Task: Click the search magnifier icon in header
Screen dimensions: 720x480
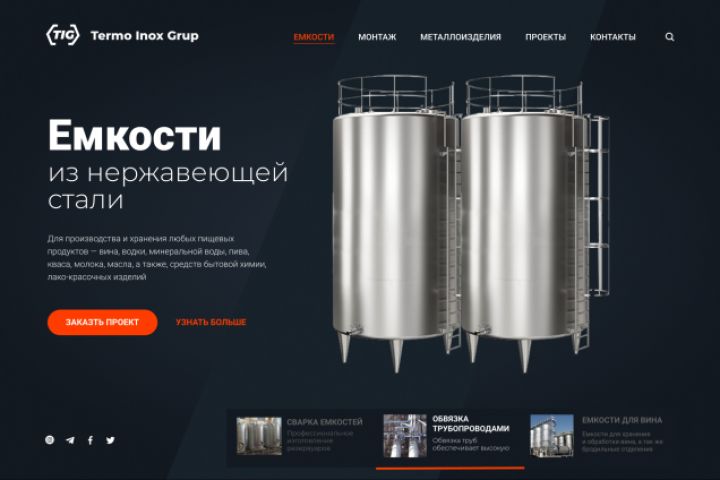Action: pyautogui.click(x=669, y=37)
